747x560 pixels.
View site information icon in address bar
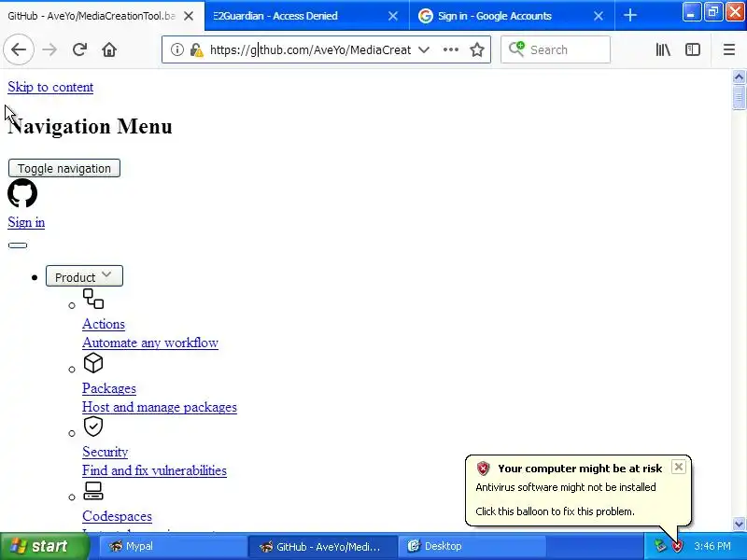pos(177,49)
